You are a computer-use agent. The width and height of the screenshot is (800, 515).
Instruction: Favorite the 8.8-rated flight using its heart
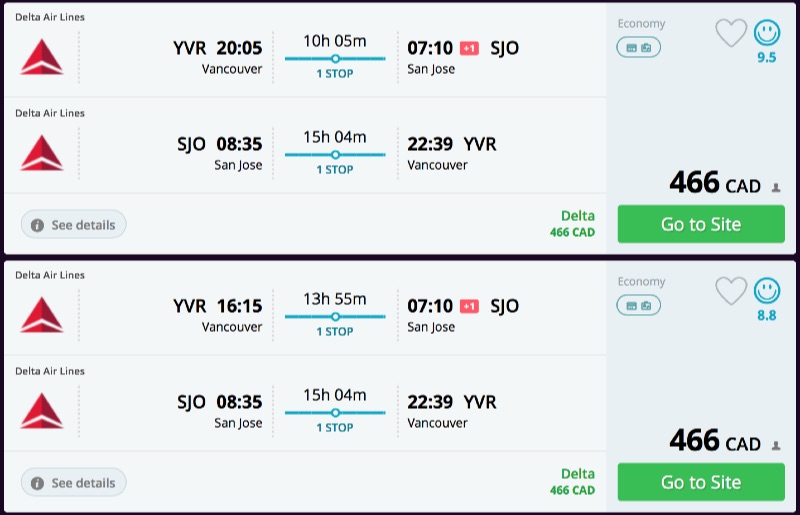(x=731, y=291)
